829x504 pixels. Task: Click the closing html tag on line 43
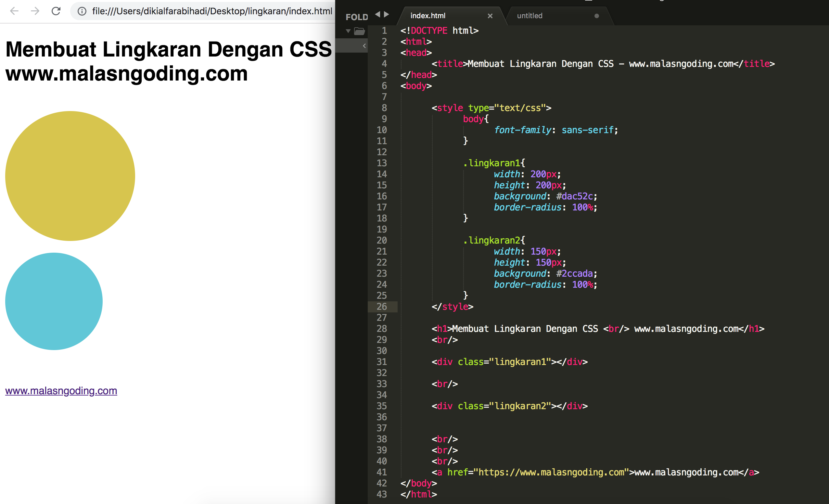[418, 494]
